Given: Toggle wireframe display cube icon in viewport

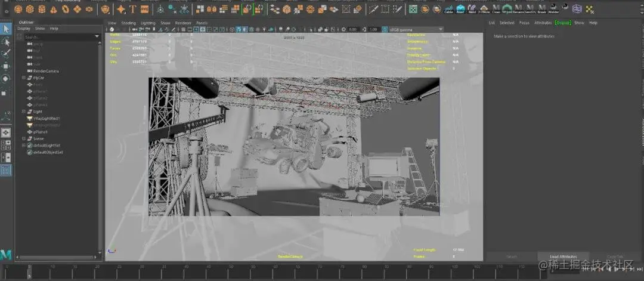Looking at the screenshot, I should 232,30.
